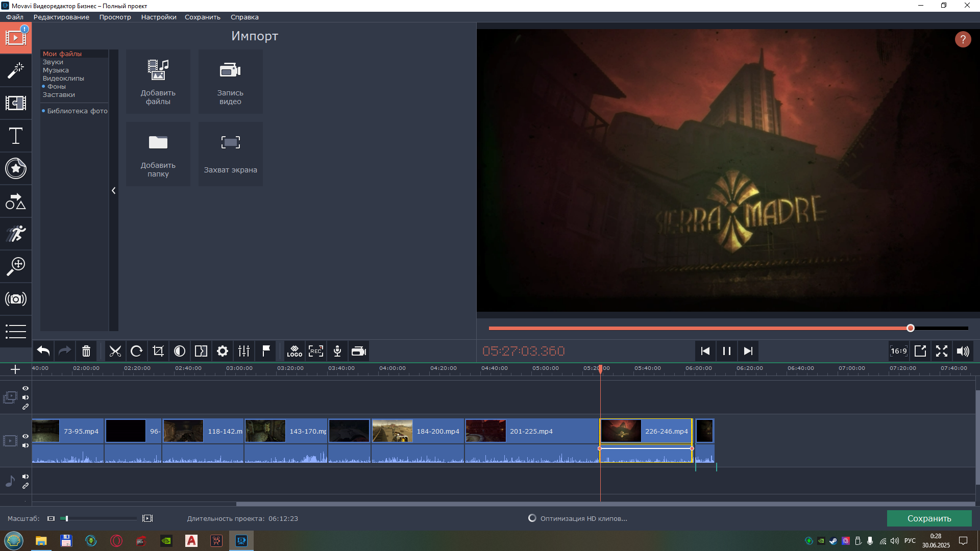
Task: Open the Просмотр menu
Action: [115, 17]
